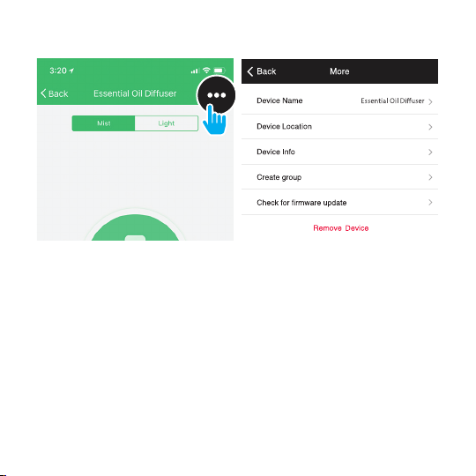476x476 pixels.
Task: Select Check for firmware update row
Action: (x=339, y=203)
